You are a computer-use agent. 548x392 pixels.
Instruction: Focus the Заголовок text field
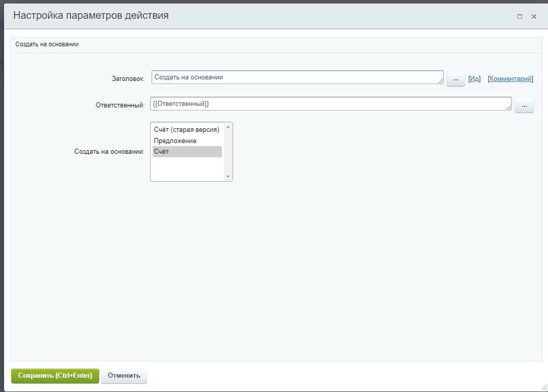[295, 77]
